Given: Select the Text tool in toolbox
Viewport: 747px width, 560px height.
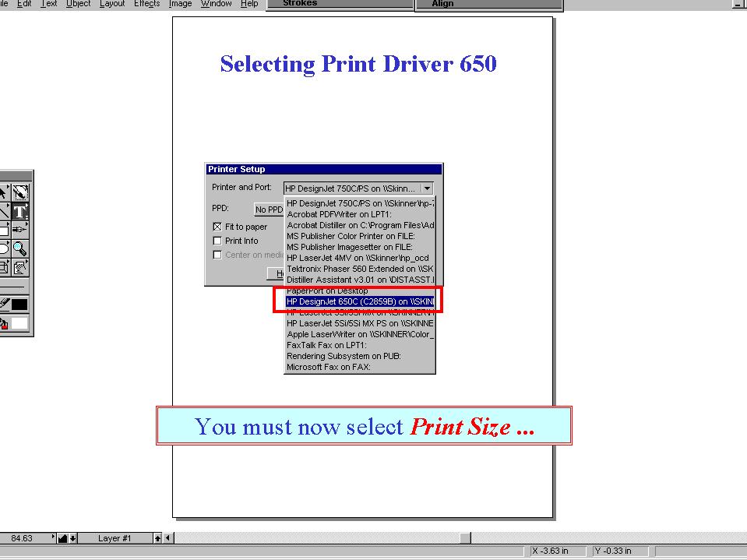Looking at the screenshot, I should point(20,211).
